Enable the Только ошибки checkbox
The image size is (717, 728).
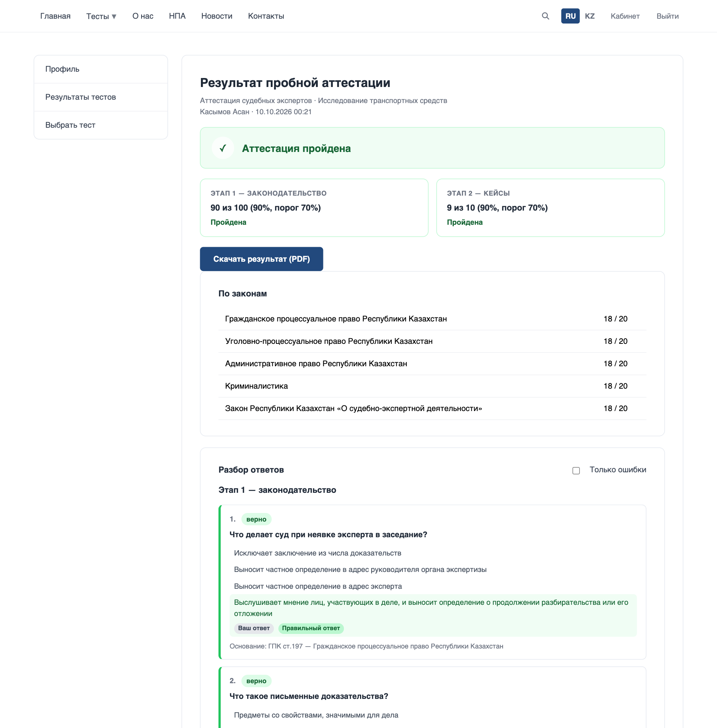point(576,470)
